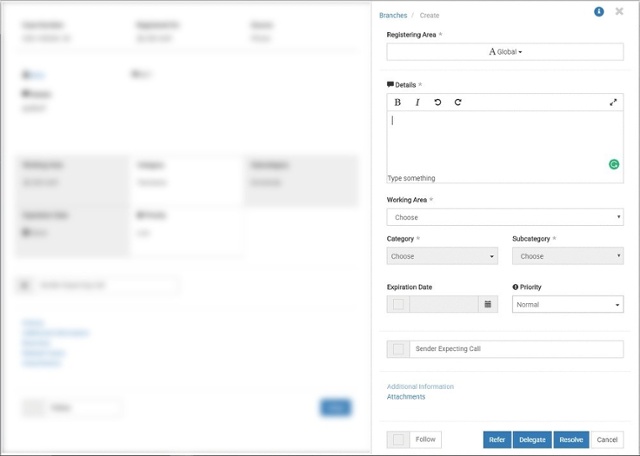Toggle bold formatting in Details editor
640x456 pixels.
point(397,102)
